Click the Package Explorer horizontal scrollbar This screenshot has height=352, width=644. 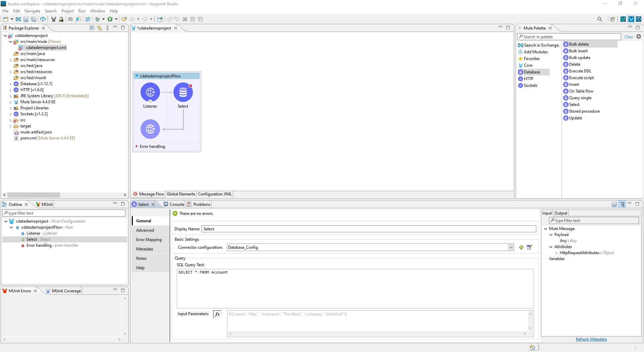(34, 195)
